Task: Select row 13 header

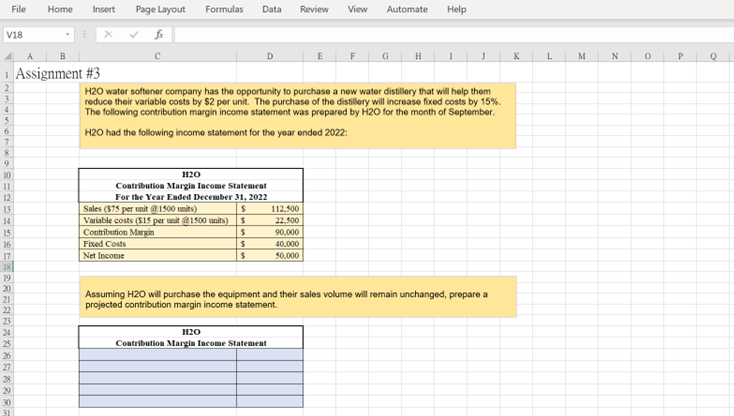Action: 7,209
